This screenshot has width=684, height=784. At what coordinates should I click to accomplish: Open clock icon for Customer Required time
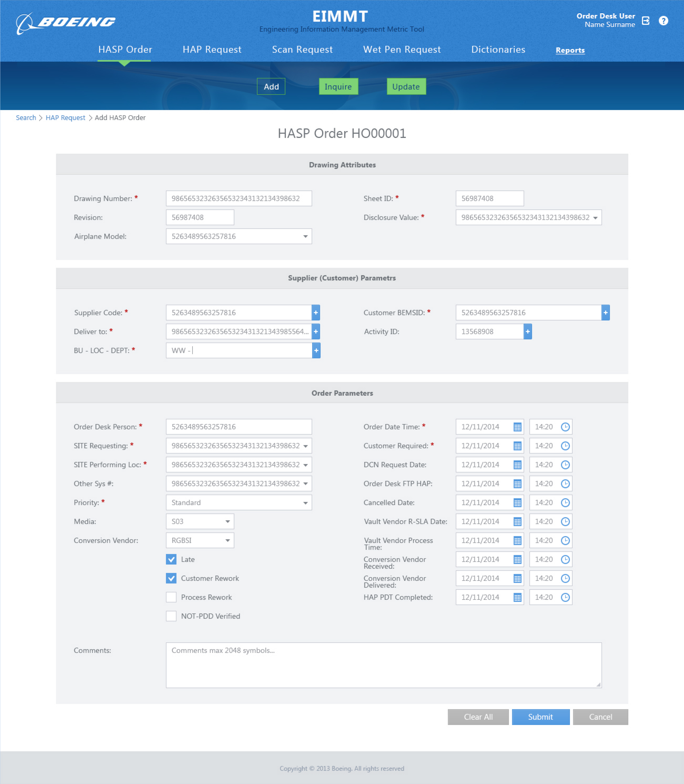click(565, 446)
